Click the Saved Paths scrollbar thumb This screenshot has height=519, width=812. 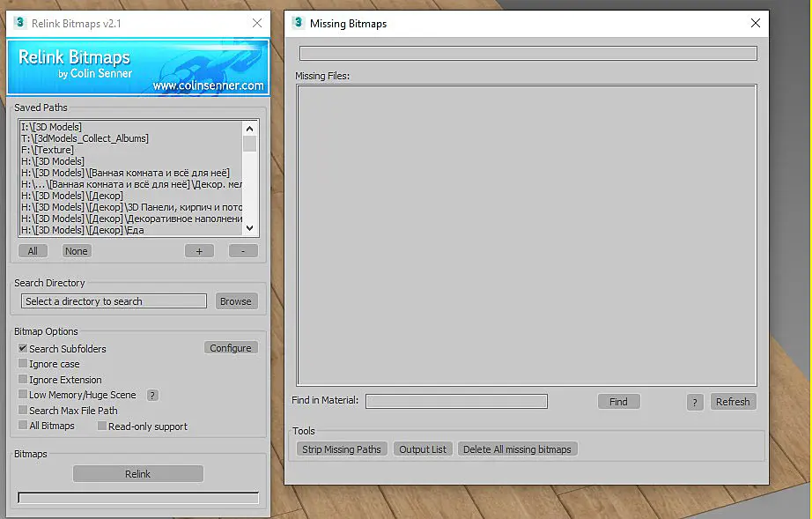249,144
